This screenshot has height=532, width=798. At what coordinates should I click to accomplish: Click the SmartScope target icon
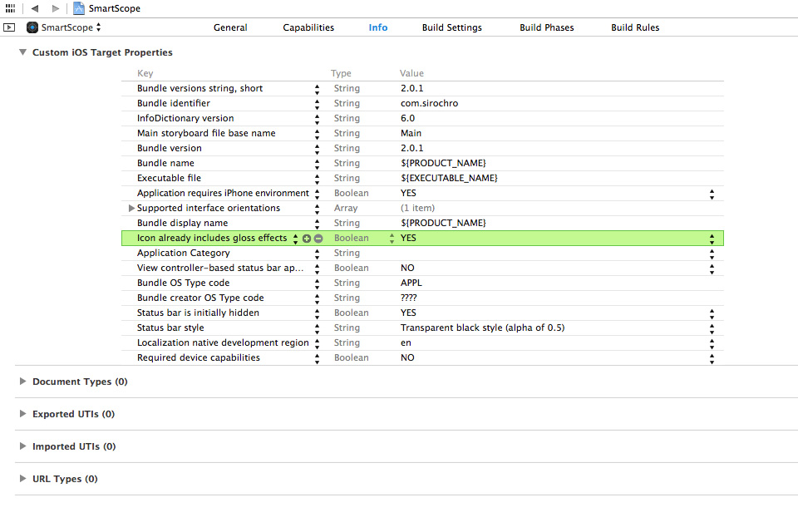(31, 27)
